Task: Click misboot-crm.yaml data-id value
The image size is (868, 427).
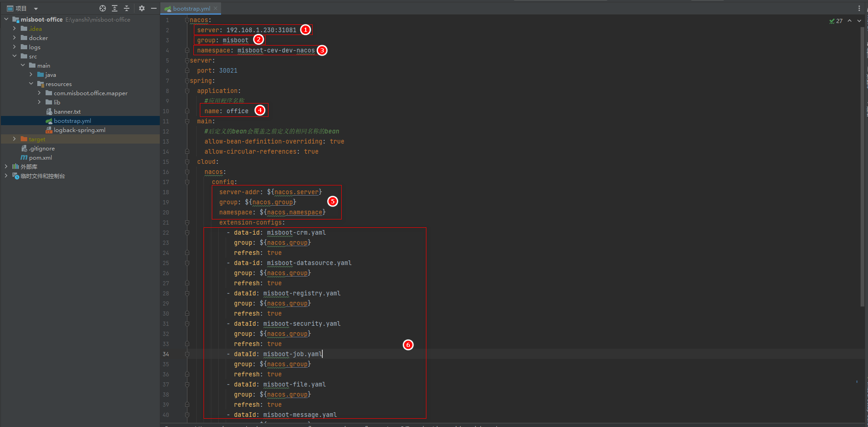Action: point(296,233)
